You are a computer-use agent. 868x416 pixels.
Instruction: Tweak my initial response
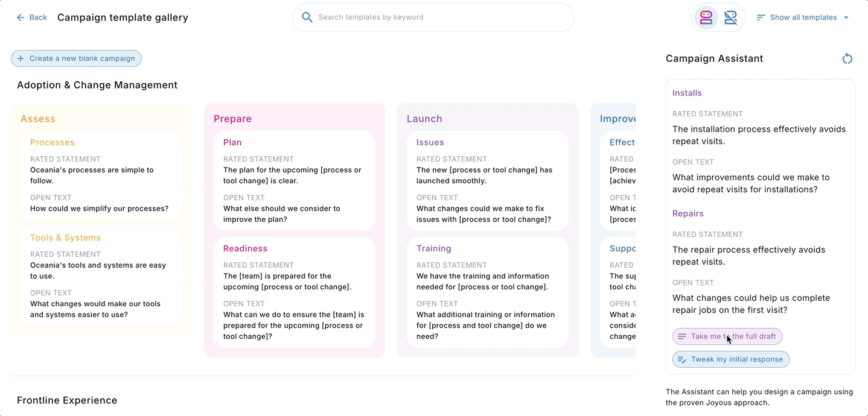tap(731, 359)
